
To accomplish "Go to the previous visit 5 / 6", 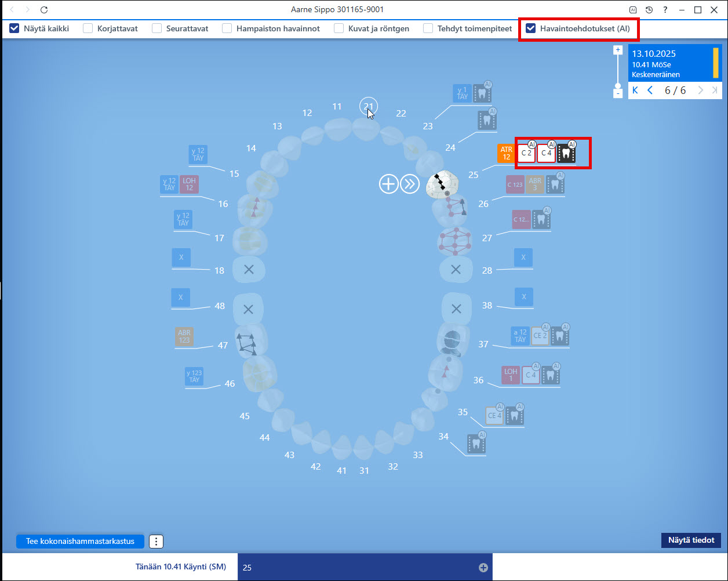I will coord(650,90).
